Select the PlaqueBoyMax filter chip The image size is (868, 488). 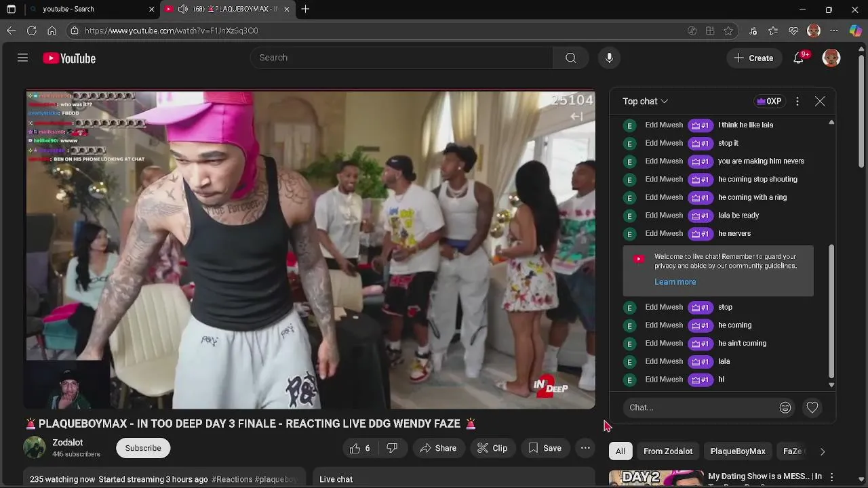tap(738, 451)
